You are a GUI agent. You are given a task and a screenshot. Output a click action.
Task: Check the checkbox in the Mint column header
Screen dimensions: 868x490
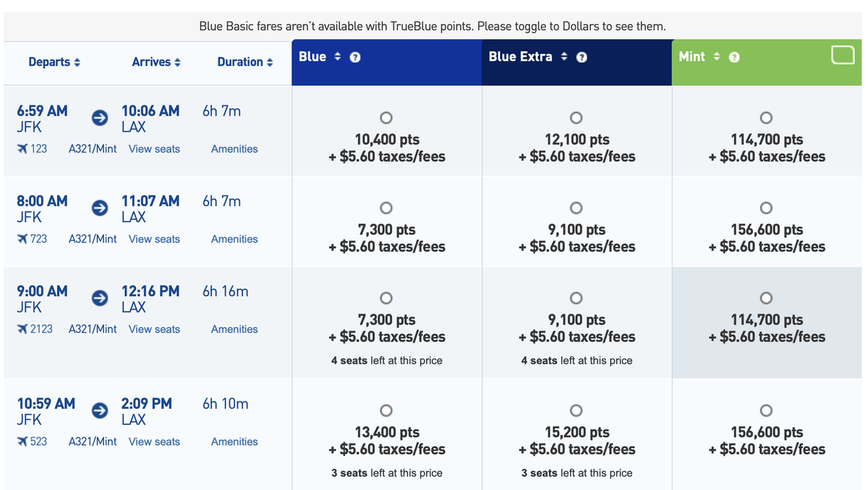[x=843, y=54]
